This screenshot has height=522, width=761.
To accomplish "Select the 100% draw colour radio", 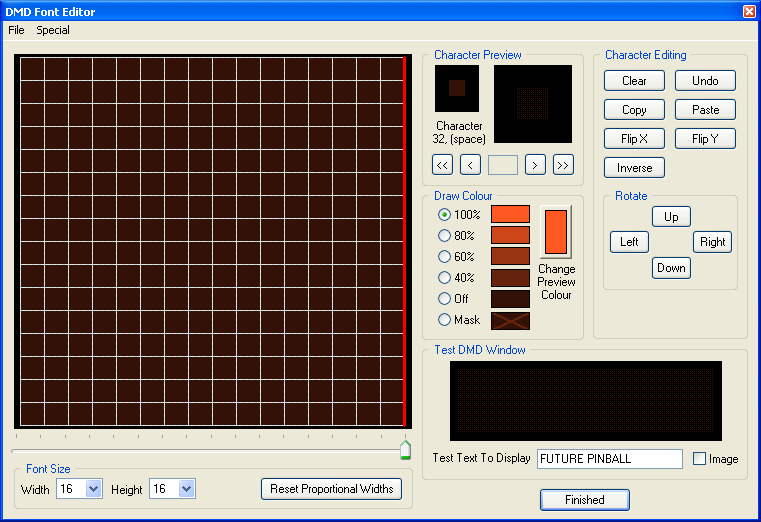I will [444, 214].
